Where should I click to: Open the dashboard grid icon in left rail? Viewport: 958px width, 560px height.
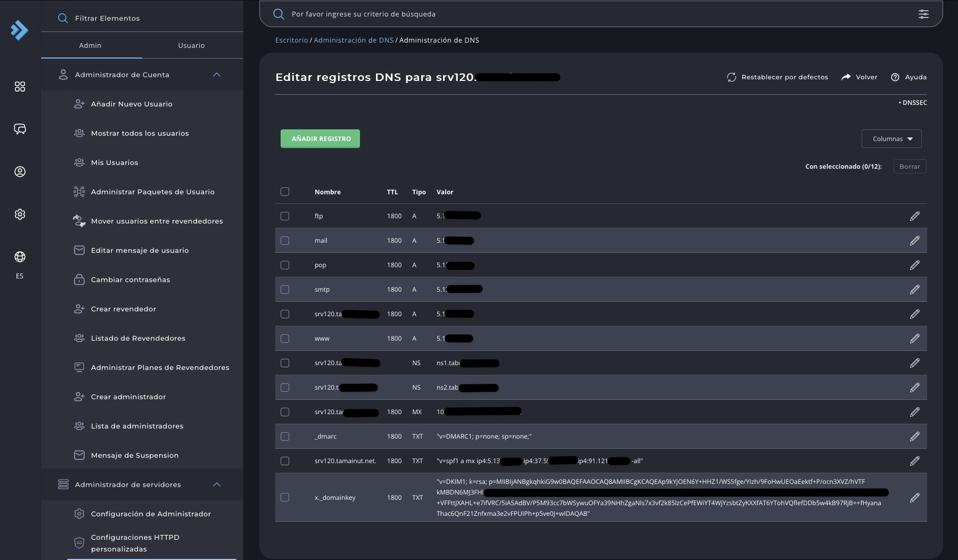[20, 86]
